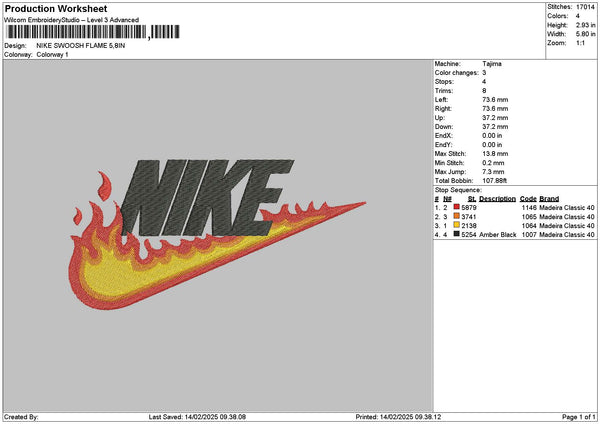Click the width value '5.80 in'
Viewport: 600px width, 424px height.
click(585, 34)
